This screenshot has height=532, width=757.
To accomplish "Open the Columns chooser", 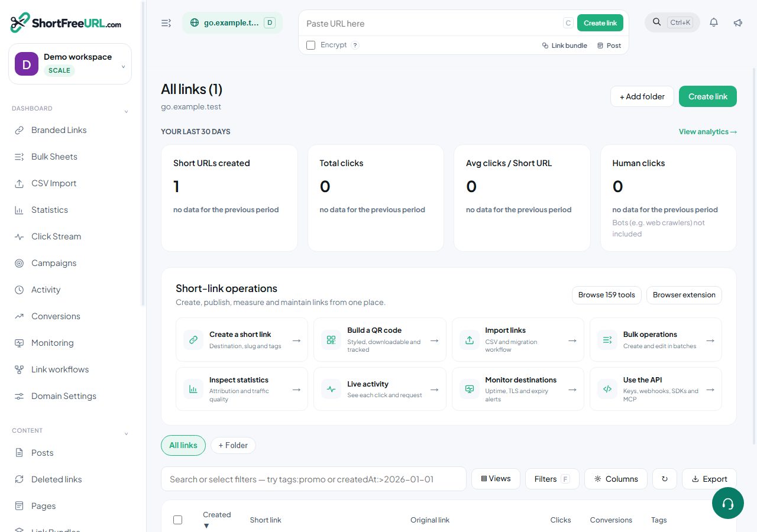I will click(616, 479).
